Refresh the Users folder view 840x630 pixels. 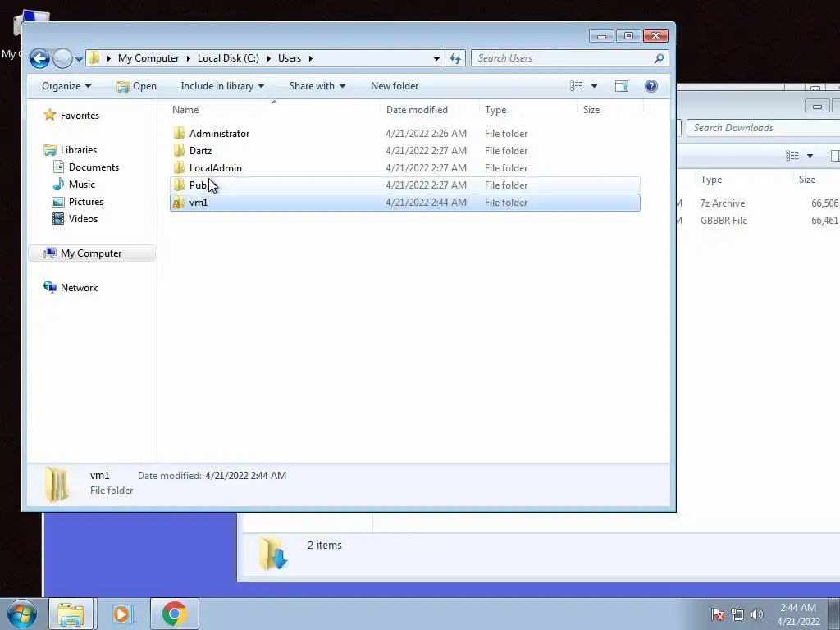pyautogui.click(x=455, y=58)
